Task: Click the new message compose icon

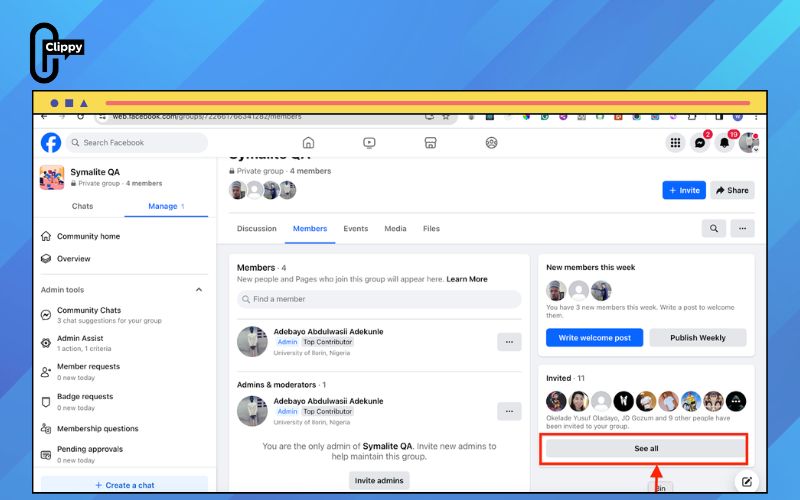Action: pyautogui.click(x=746, y=481)
